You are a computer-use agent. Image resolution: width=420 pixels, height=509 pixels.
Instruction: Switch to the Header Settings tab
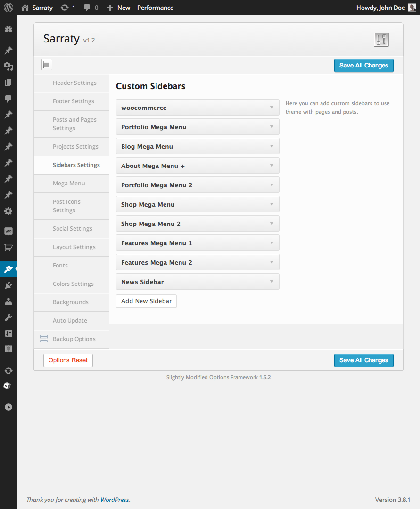74,83
